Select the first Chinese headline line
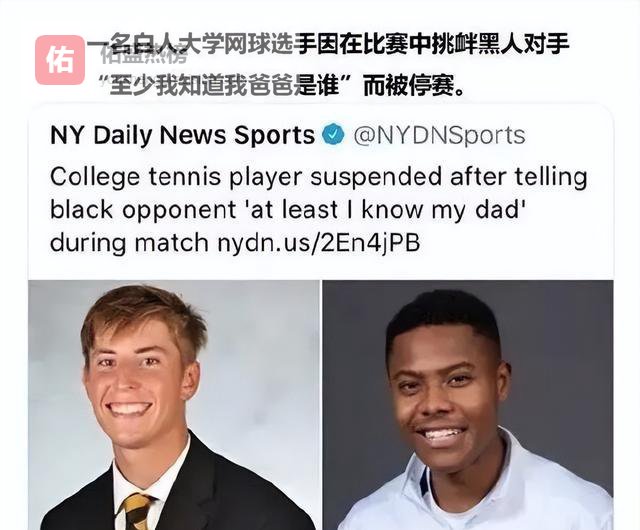The image size is (640, 530). coord(328,44)
